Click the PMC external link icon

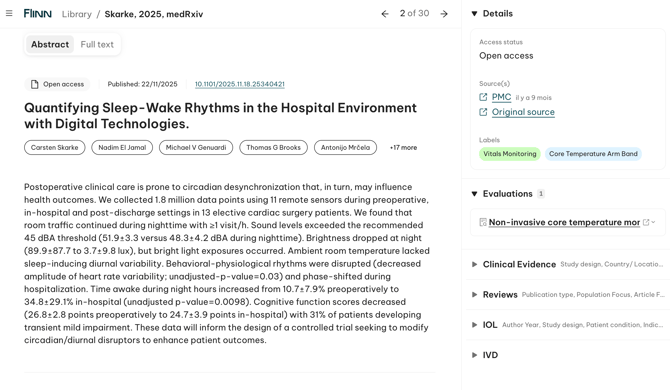pos(483,97)
